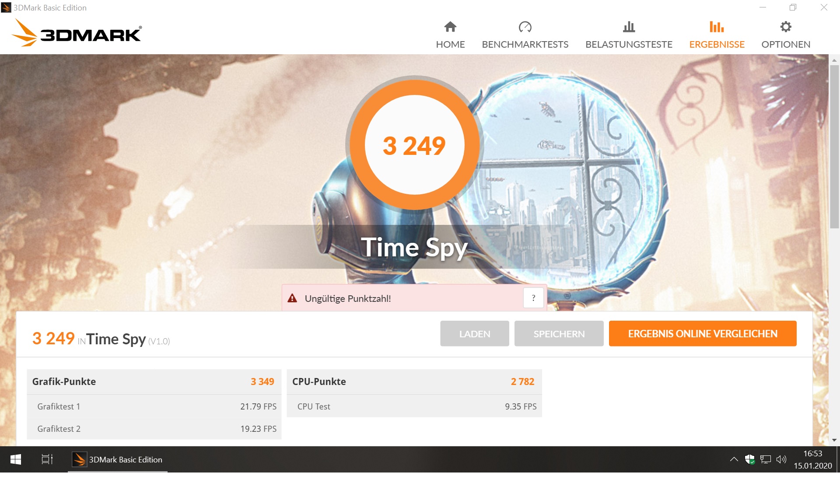Viewport: 840px width, 504px height.
Task: Show hidden tray icons chevron
Action: [734, 459]
